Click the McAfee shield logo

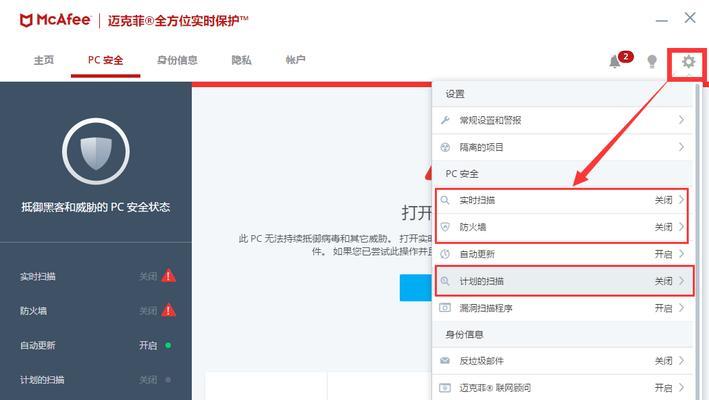tap(26, 20)
